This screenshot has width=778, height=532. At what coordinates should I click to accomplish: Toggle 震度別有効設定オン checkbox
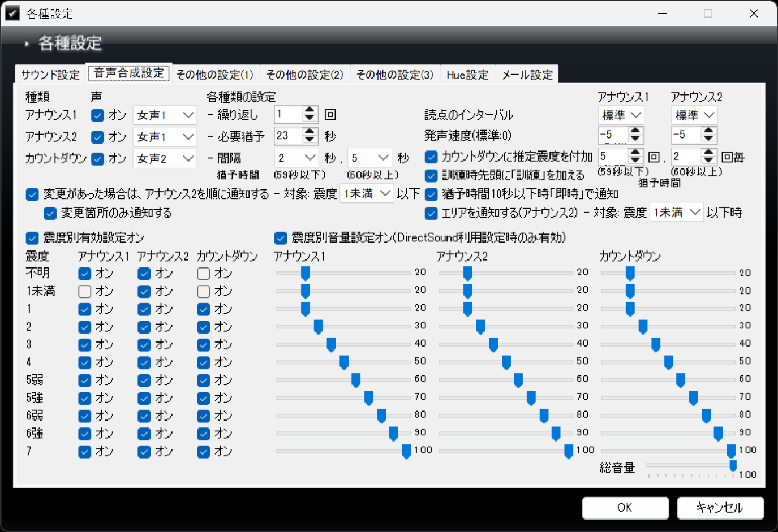tap(32, 238)
